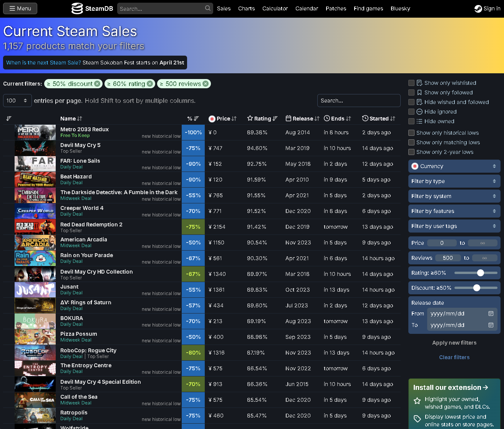Click Apply new filters button

(454, 343)
